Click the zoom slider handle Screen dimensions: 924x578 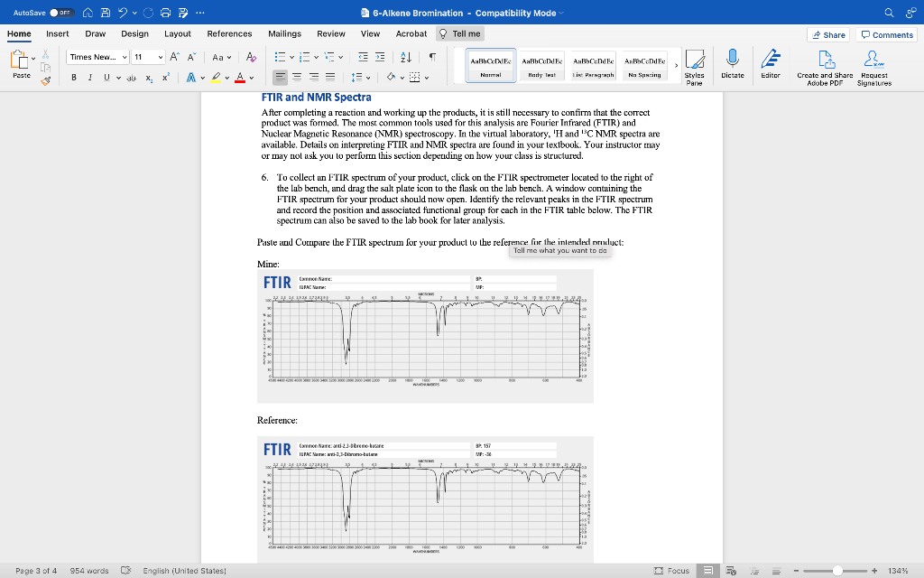pos(836,571)
